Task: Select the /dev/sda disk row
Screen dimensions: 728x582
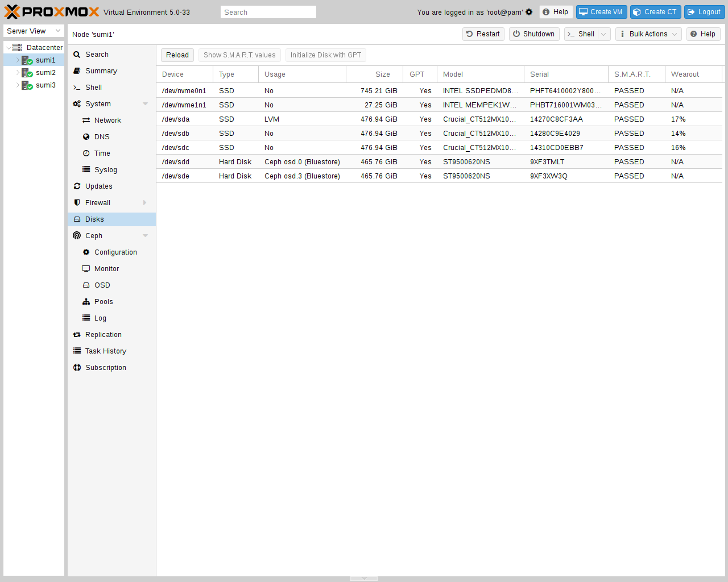Action: (341, 119)
